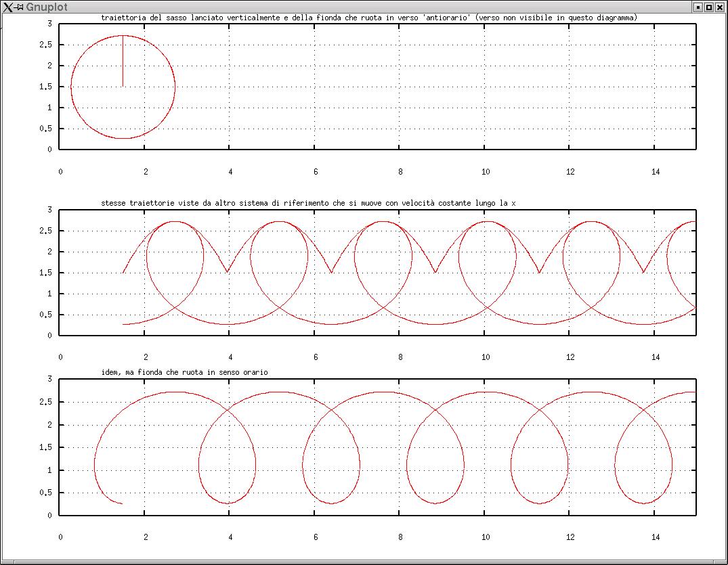This screenshot has height=565, width=728.
Task: Click x-axis label 6 of the middle plot
Action: pos(316,357)
